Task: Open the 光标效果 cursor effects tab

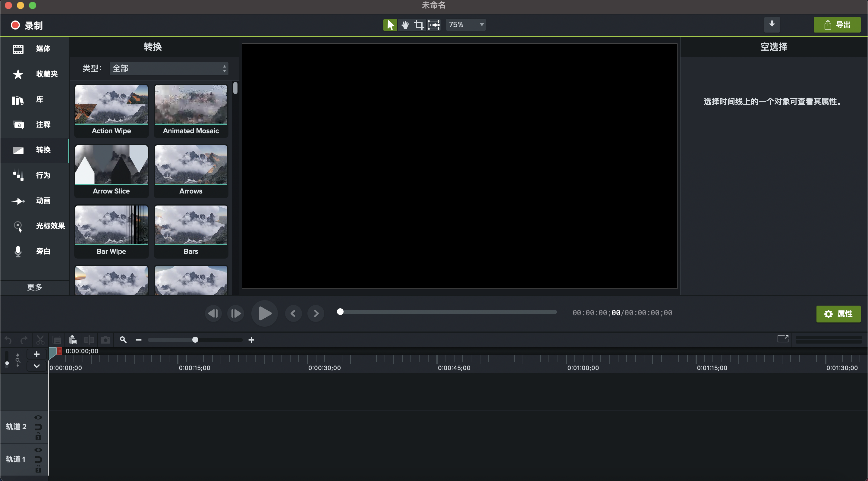Action: (35, 226)
